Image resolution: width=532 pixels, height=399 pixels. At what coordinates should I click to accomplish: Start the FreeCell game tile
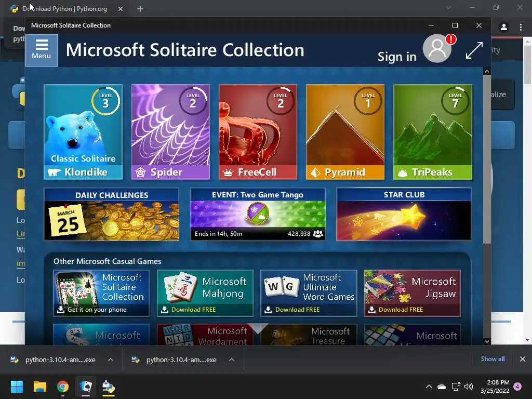point(258,131)
